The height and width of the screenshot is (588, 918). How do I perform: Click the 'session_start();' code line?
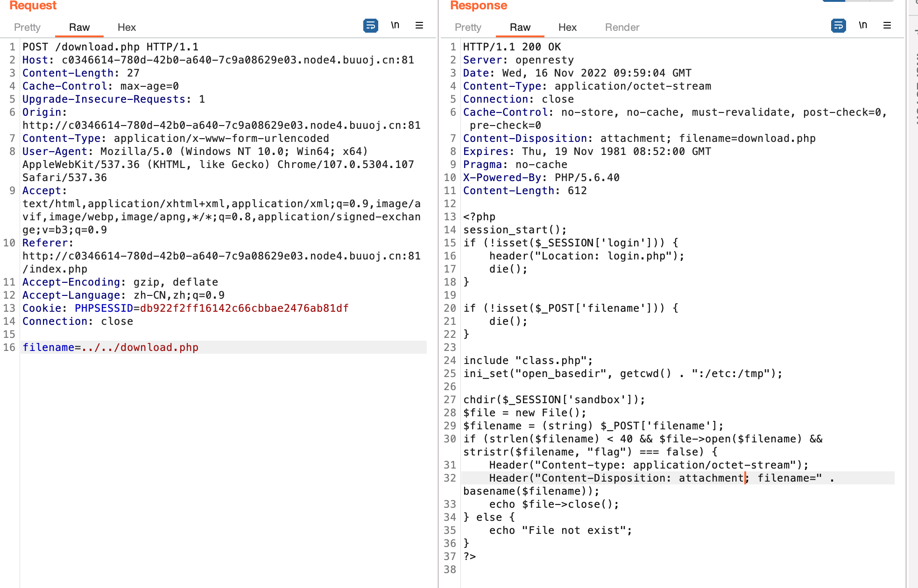[515, 230]
